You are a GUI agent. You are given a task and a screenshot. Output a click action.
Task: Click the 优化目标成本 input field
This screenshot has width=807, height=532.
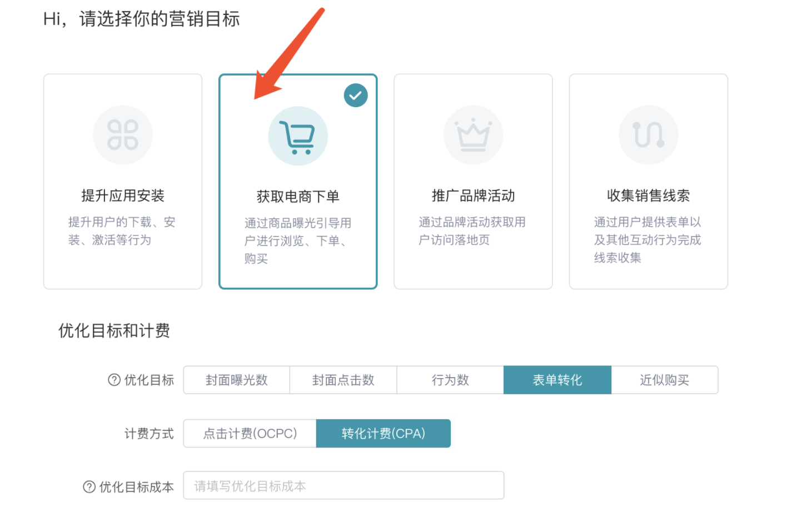[x=343, y=485]
